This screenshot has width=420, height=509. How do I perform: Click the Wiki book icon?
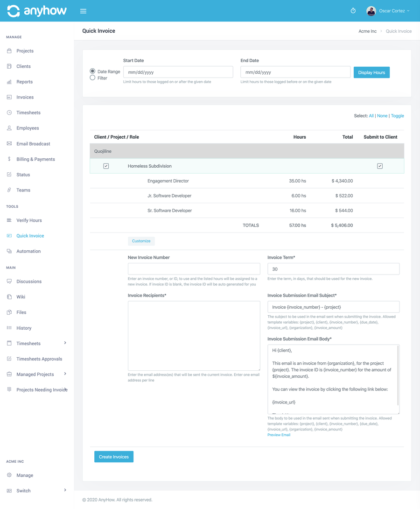click(x=9, y=297)
